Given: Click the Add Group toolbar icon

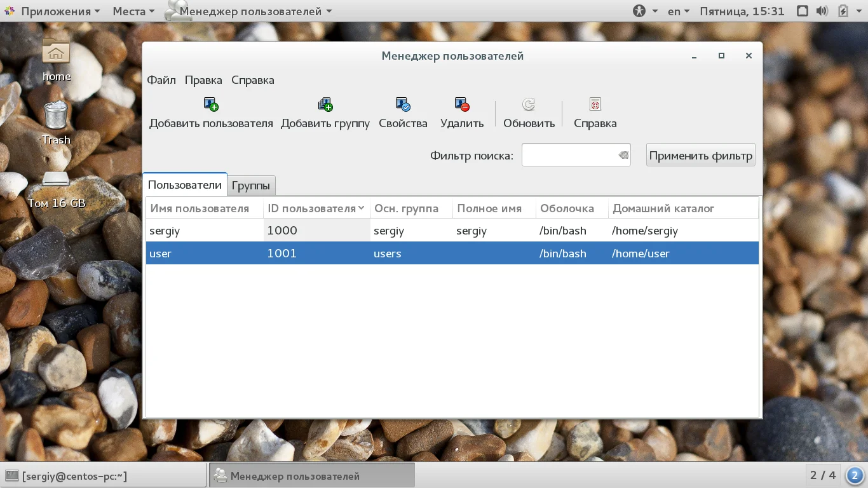Looking at the screenshot, I should tap(325, 104).
